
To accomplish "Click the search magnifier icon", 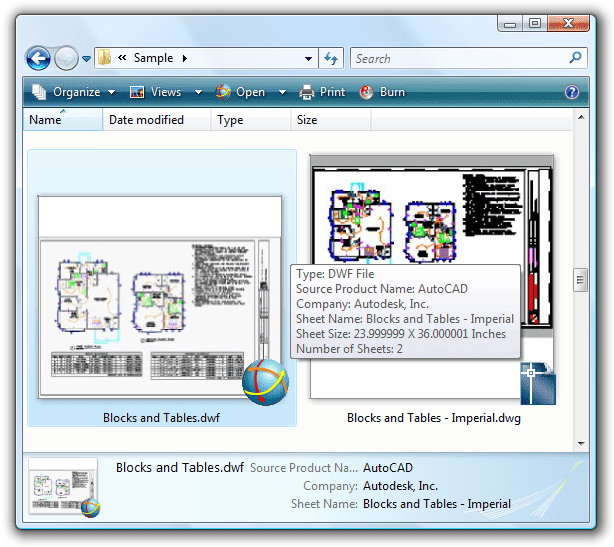I will [575, 58].
